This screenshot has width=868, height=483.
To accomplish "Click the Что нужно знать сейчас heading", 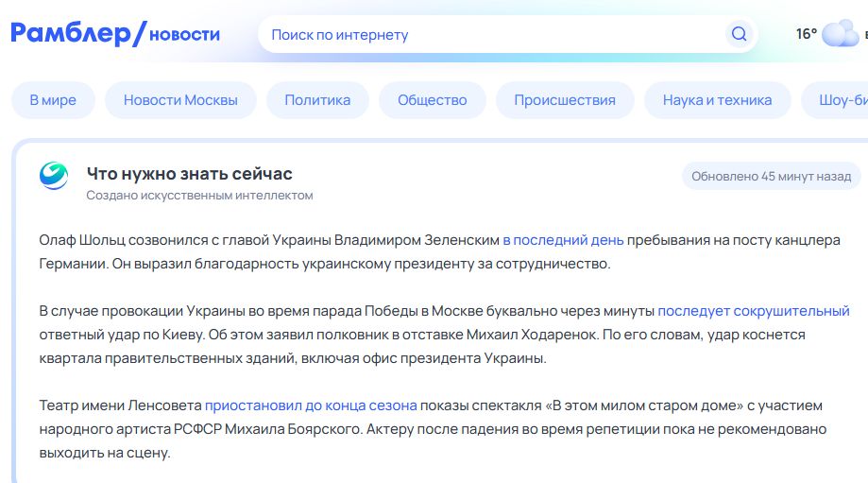I will pyautogui.click(x=189, y=174).
